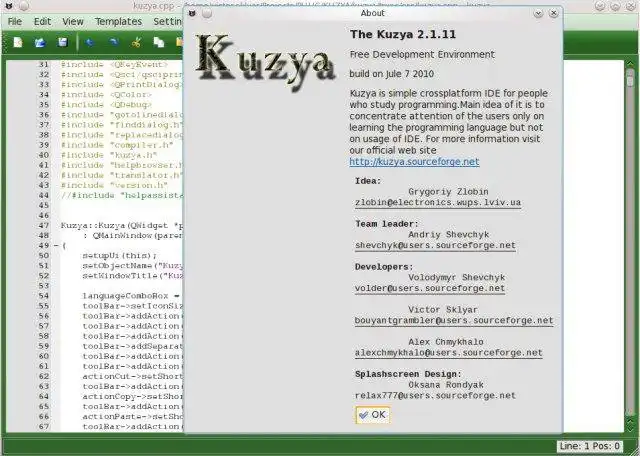Viewport: 640px width, 456px height.
Task: Click the down-chevron button in the About title bar
Action: point(538,13)
